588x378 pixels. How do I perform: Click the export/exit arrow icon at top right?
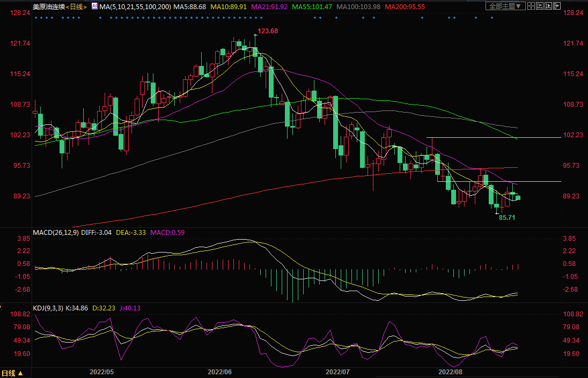click(557, 6)
